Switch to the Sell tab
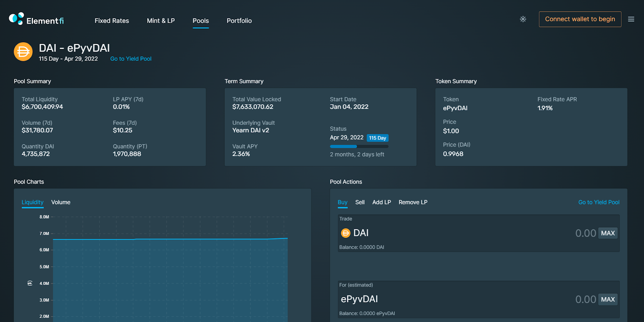This screenshot has width=644, height=322. click(x=360, y=202)
